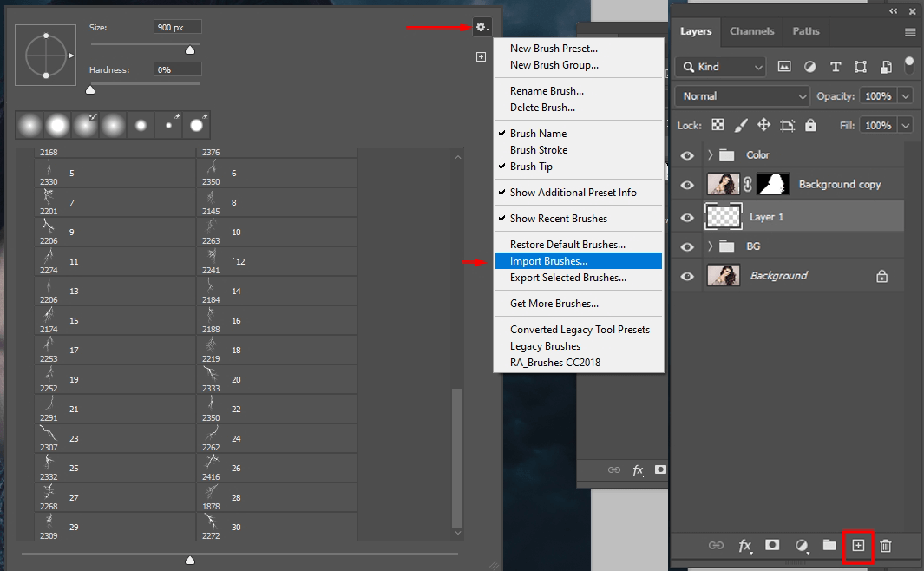
Task: Click the Hardness percentage input field
Action: tap(178, 69)
